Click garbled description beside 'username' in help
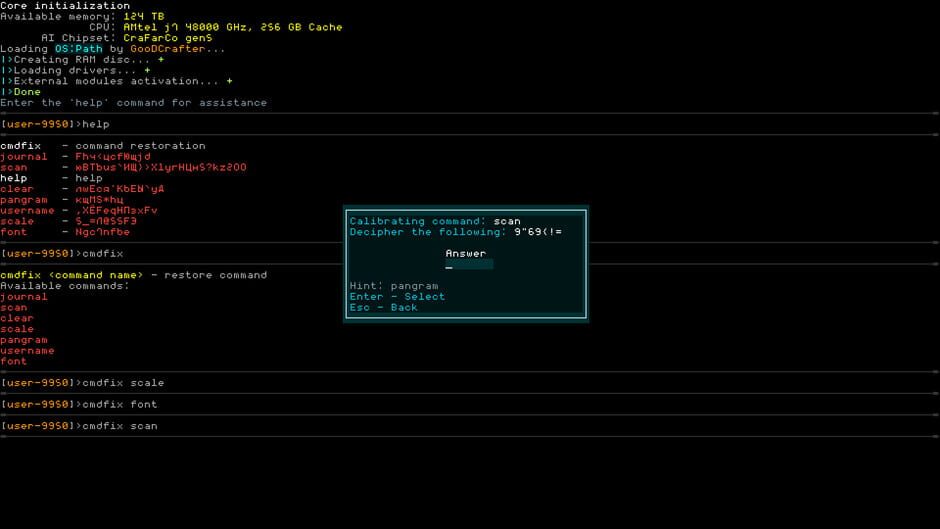Image resolution: width=940 pixels, height=529 pixels. (116, 211)
